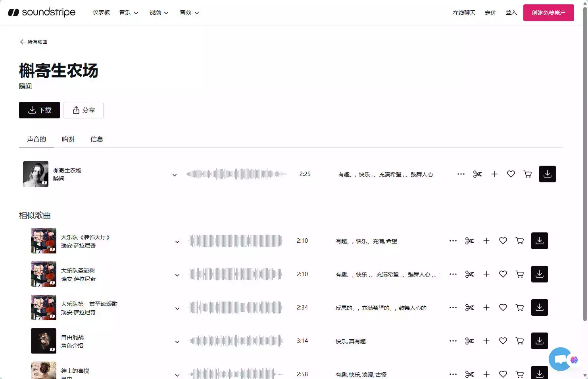Switch to the 信息 tab

97,139
